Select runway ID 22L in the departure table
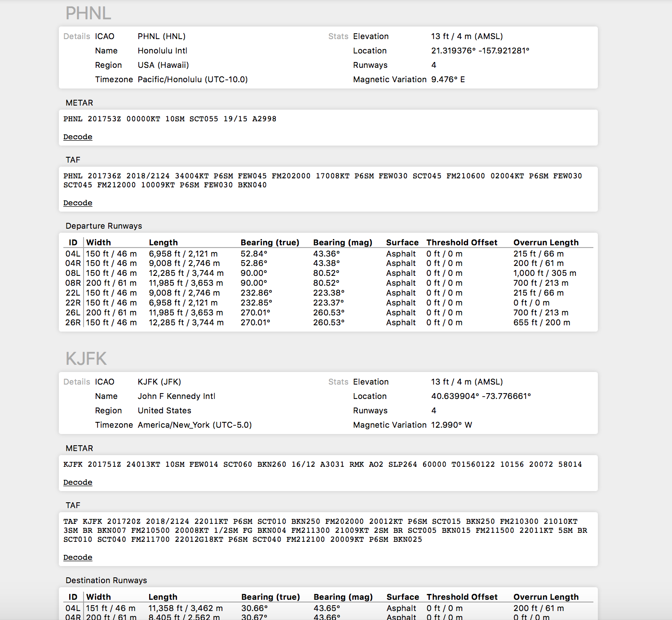This screenshot has width=672, height=620. (73, 293)
